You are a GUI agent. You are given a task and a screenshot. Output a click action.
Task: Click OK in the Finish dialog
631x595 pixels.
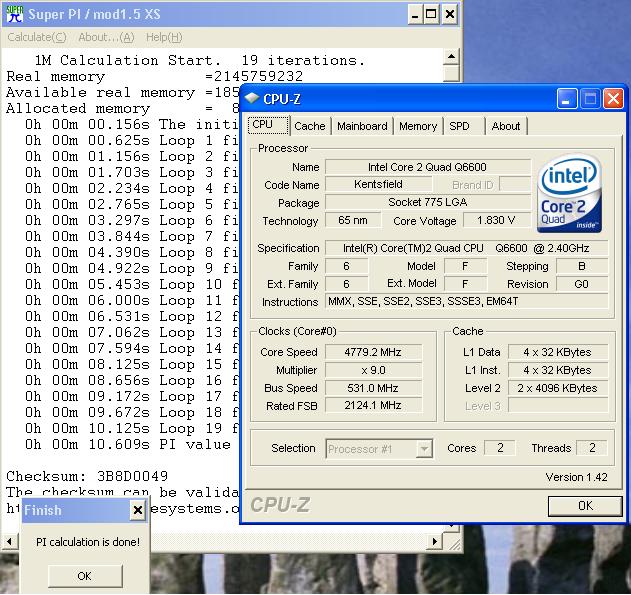coord(85,576)
